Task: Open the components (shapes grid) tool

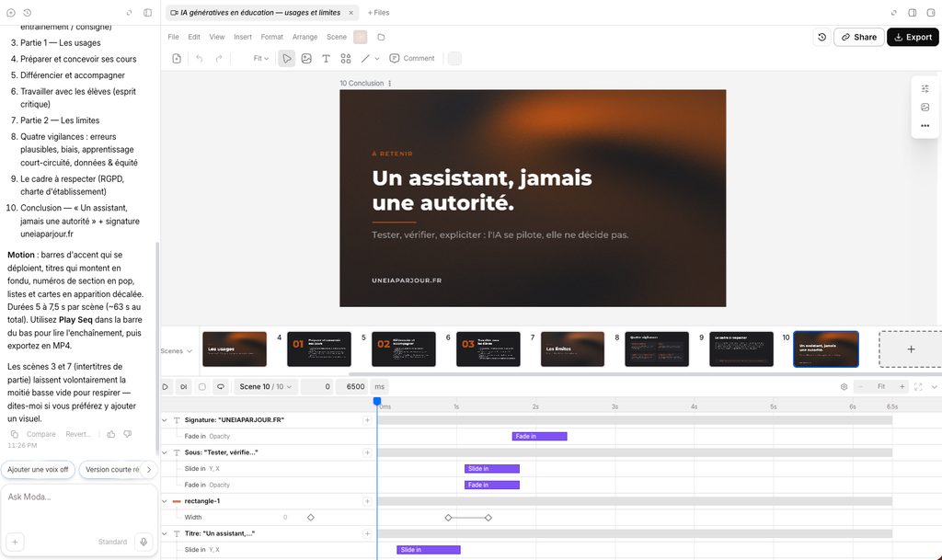Action: (x=346, y=58)
